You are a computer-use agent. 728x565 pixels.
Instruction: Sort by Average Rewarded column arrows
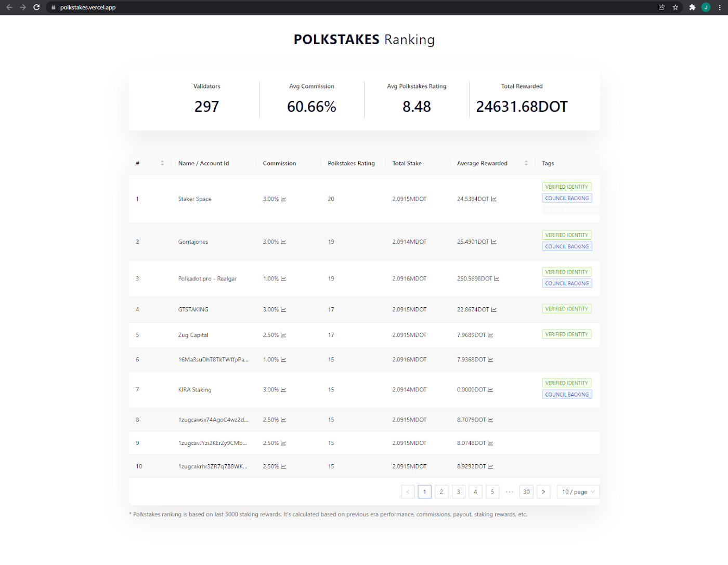(526, 163)
